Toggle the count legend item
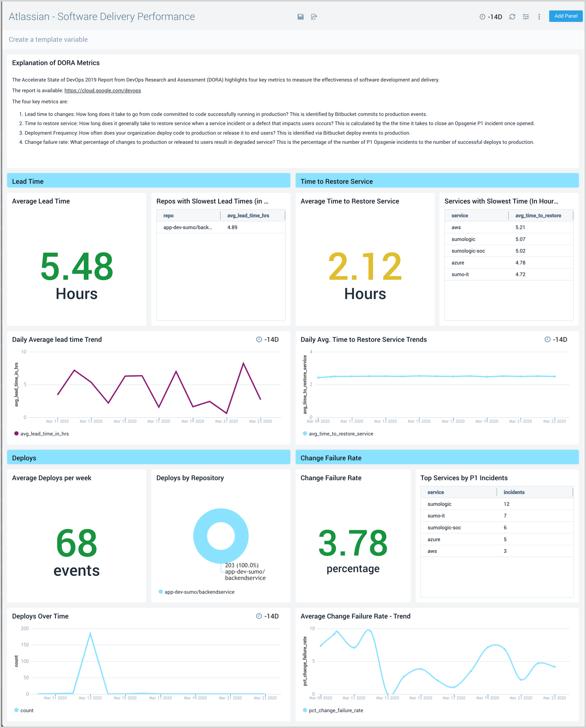 (x=24, y=710)
